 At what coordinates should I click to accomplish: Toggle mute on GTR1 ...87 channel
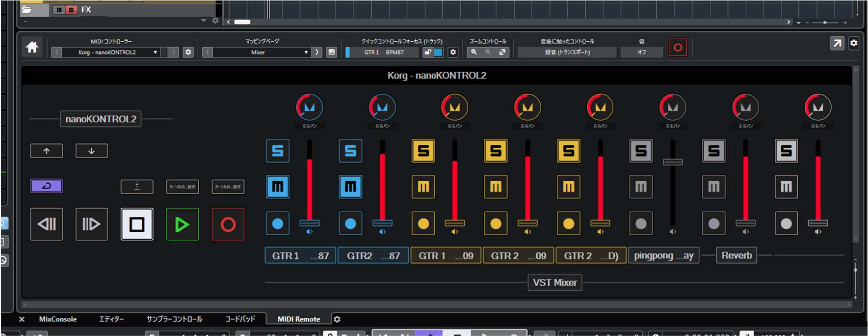278,187
